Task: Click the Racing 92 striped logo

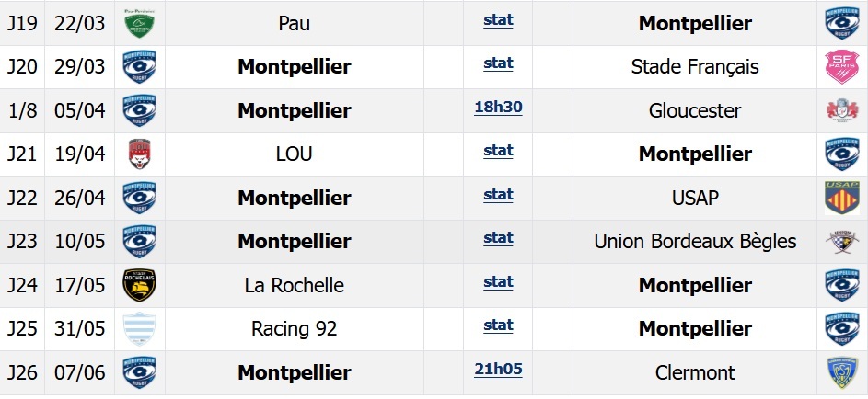Action: [140, 328]
